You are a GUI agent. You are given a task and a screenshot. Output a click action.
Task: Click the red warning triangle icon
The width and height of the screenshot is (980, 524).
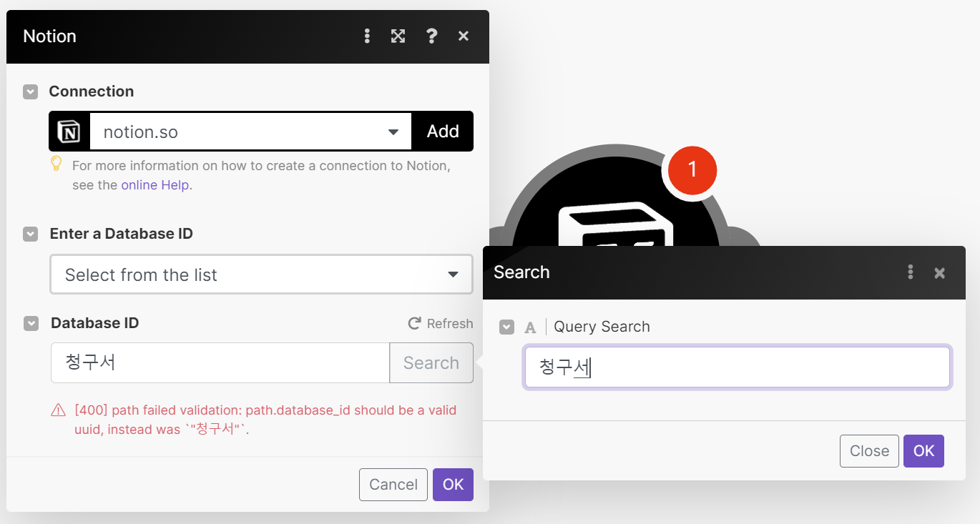point(58,410)
